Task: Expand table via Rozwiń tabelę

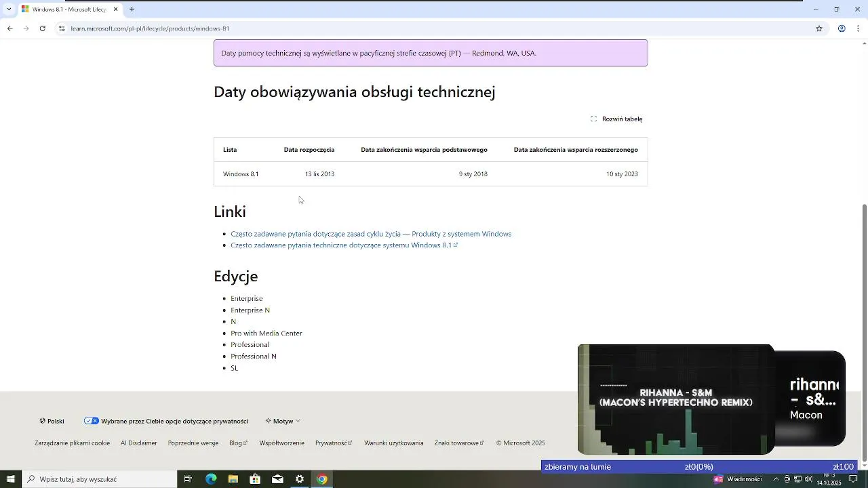Action: click(x=616, y=119)
